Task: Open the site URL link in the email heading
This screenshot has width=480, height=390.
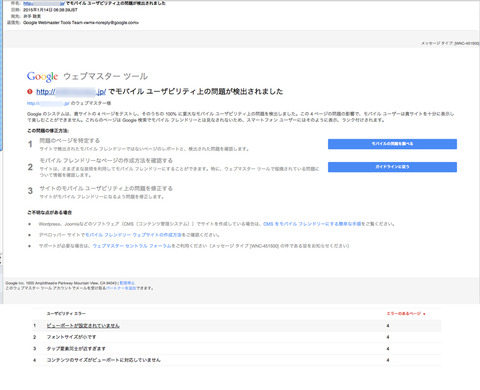Action: (x=71, y=92)
